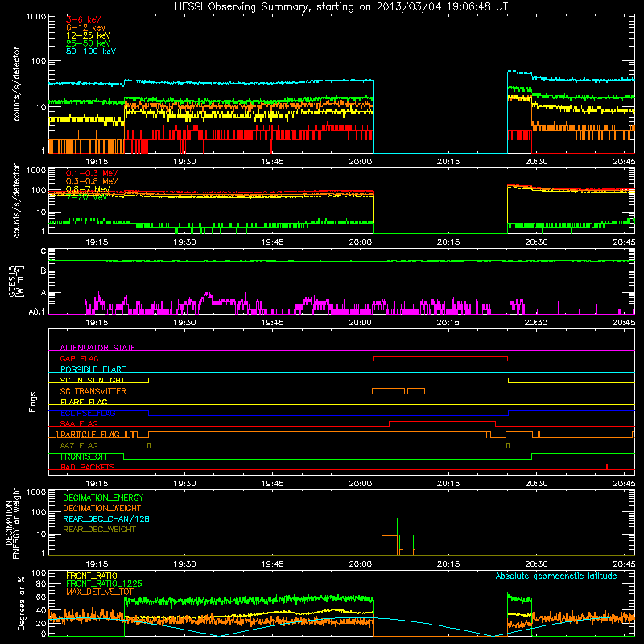Click the SAA_FLAG raised segment
644x644 pixels.
click(x=442, y=421)
